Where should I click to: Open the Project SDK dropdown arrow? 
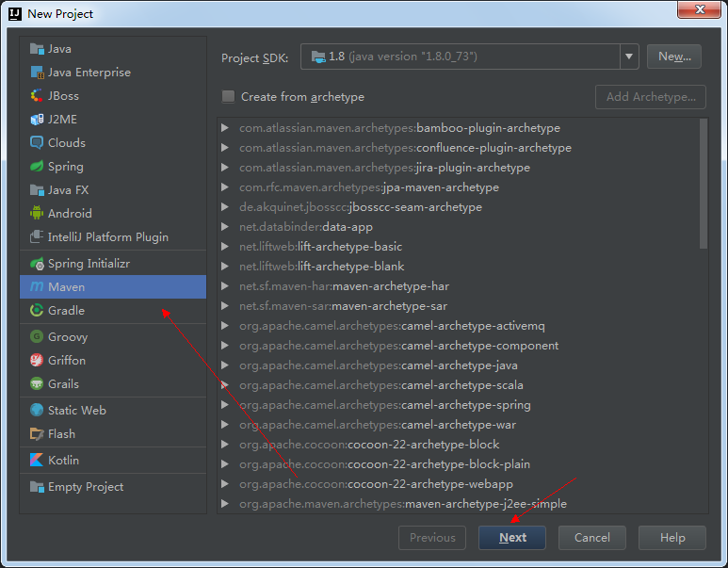[629, 57]
